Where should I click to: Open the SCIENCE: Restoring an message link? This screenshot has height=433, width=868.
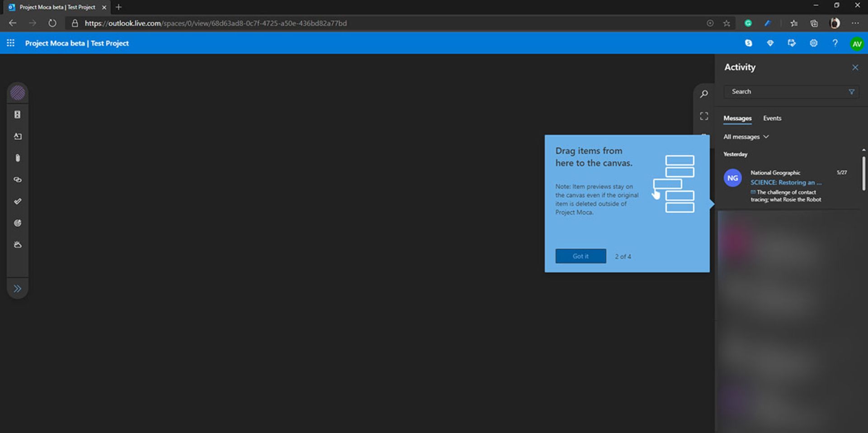786,182
